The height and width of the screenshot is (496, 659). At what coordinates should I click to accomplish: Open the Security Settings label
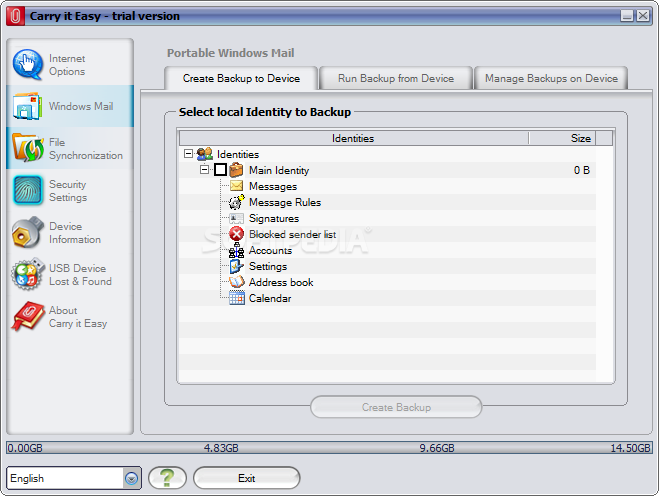68,191
